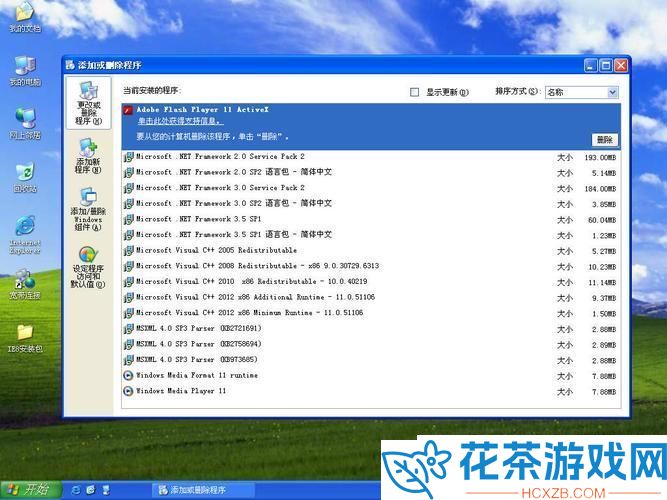
Task: Click the 60.04MB size value
Action: coord(602,220)
